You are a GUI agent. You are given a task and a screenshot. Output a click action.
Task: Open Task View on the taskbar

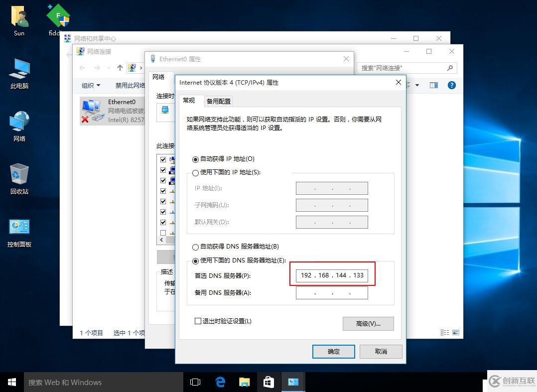tap(195, 382)
